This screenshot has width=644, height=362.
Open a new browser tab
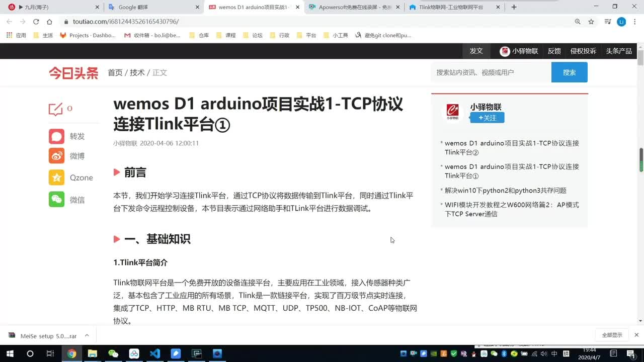coord(514,7)
